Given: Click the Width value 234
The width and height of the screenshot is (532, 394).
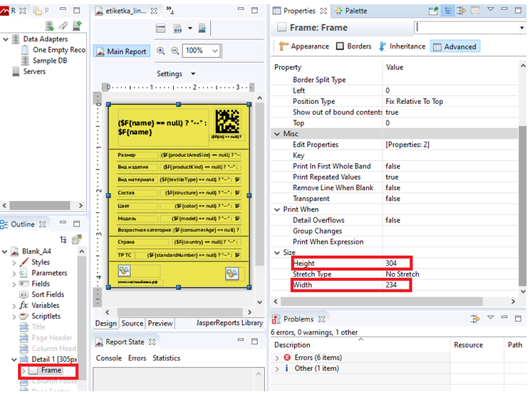Looking at the screenshot, I should [x=391, y=285].
